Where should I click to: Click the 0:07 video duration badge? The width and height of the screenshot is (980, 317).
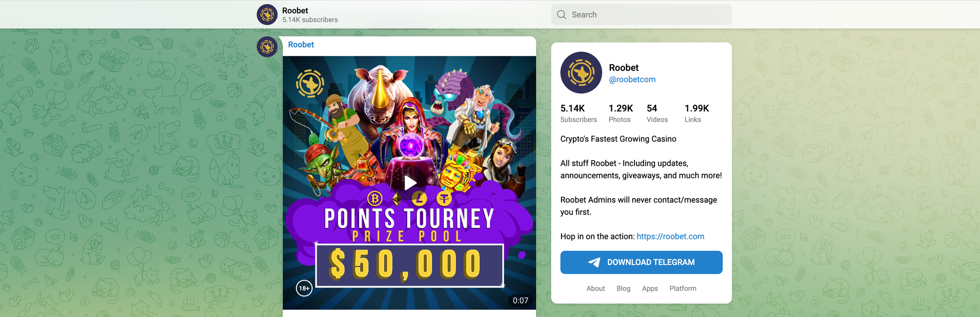tap(520, 300)
